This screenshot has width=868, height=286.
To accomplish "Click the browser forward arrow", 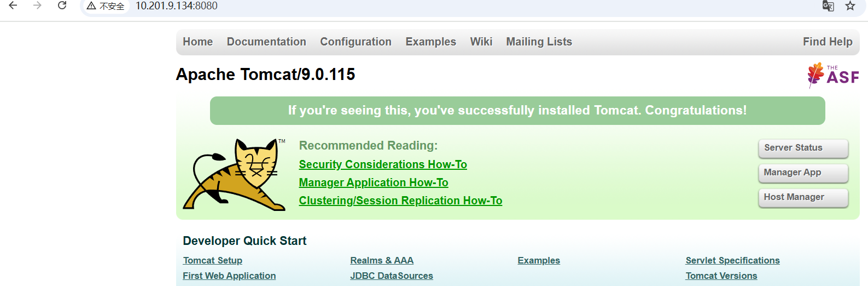I will (37, 5).
